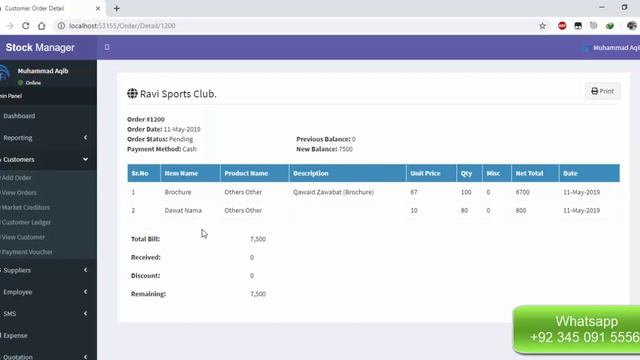
Task: Select the Dawat Nama item cell
Action: pyautogui.click(x=183, y=210)
